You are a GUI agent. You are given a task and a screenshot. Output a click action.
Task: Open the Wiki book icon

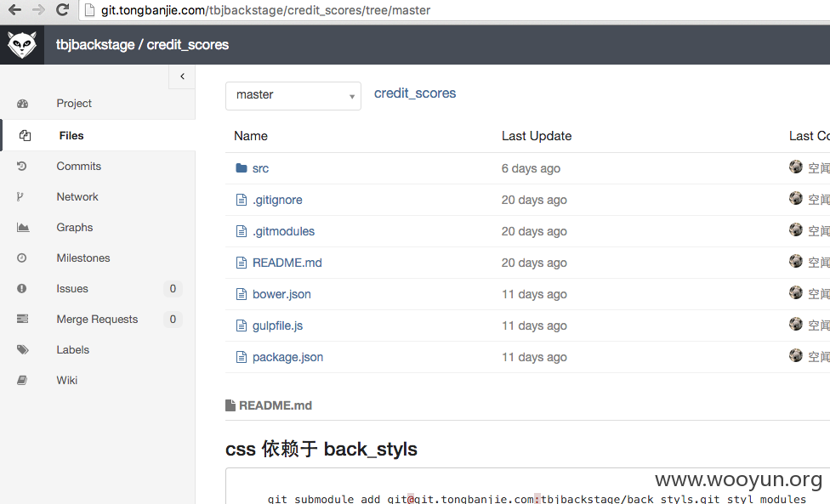coord(22,380)
